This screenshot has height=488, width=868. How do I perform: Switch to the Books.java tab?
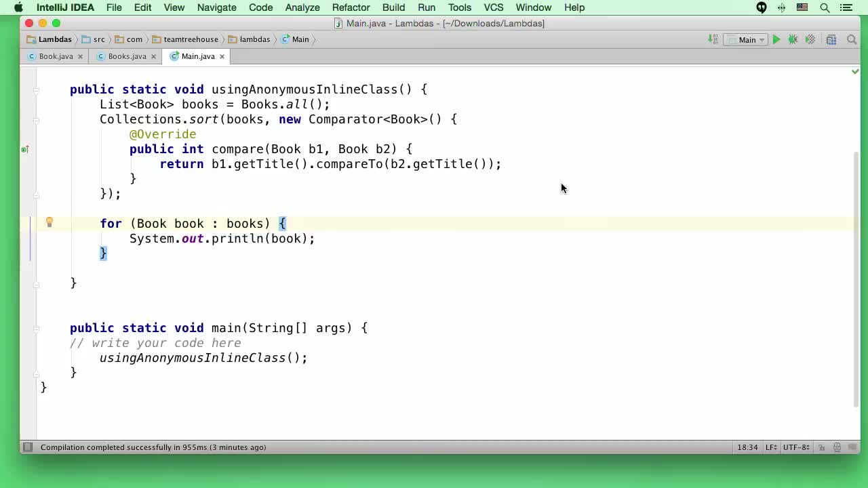pos(126,56)
